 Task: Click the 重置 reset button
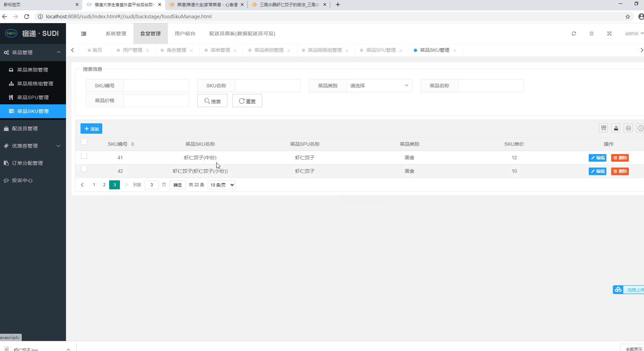[x=247, y=101]
